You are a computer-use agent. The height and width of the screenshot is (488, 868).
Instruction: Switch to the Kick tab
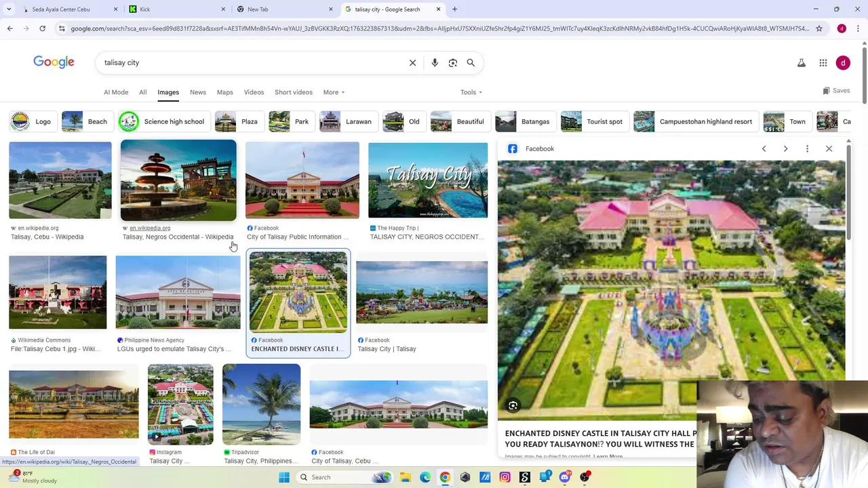point(178,9)
